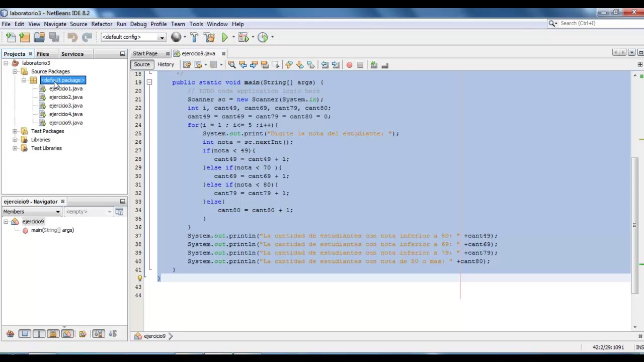Screen dimensions: 644x362
Task: Click Find Previous Occurrence icon
Action: tap(243, 65)
